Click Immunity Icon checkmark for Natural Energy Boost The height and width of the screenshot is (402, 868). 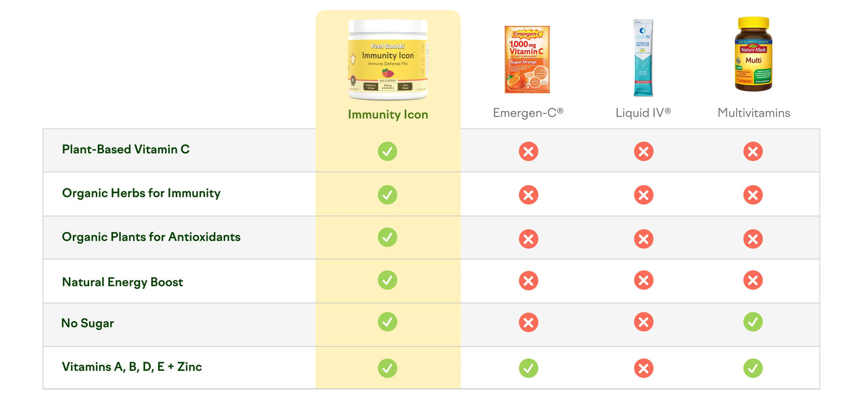pos(388,281)
